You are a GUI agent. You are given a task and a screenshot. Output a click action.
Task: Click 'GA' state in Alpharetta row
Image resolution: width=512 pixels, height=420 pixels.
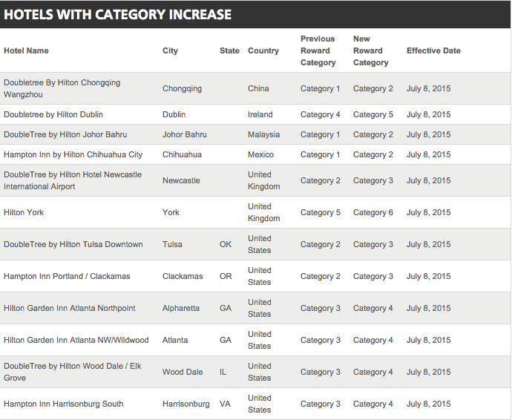pyautogui.click(x=226, y=308)
